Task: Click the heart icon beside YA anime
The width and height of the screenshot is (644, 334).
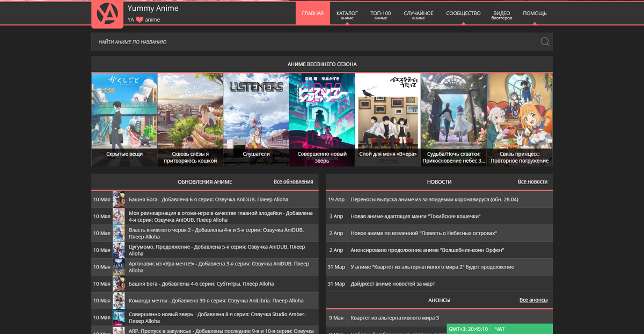Action: tap(140, 20)
